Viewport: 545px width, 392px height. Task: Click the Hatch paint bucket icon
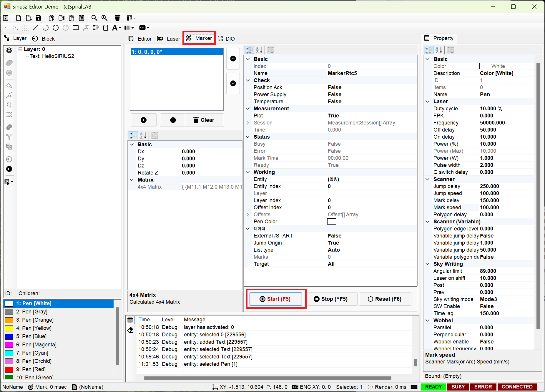9,85
